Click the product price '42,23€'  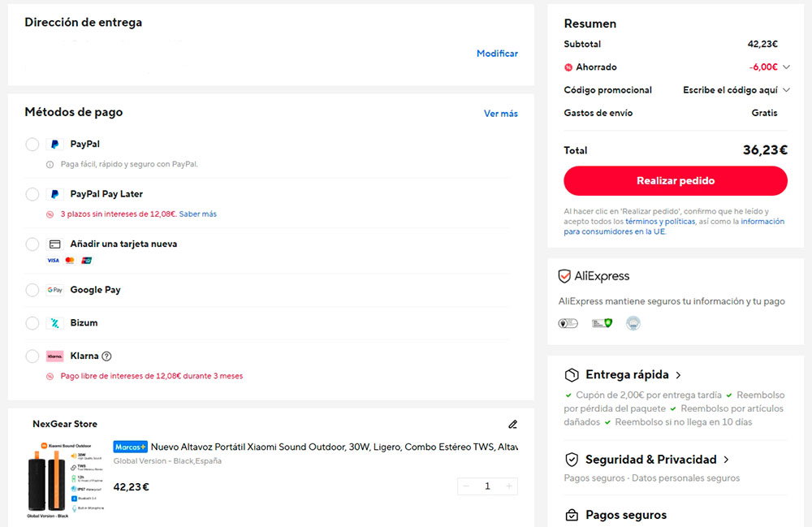tap(131, 487)
